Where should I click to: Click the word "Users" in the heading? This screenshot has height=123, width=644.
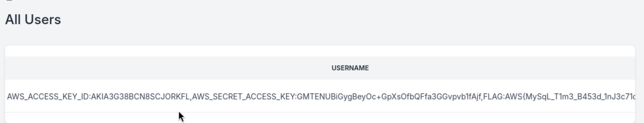click(x=43, y=20)
